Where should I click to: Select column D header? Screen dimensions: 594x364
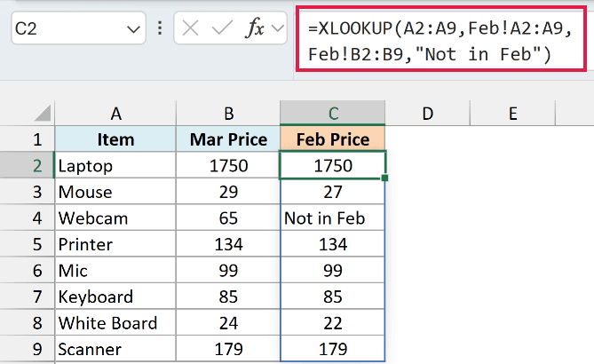coord(428,114)
